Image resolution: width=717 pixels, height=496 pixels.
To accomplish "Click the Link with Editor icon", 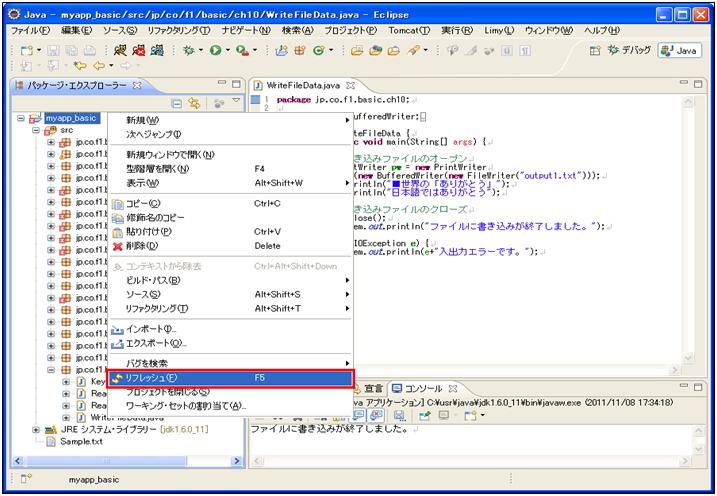I will pos(194,103).
